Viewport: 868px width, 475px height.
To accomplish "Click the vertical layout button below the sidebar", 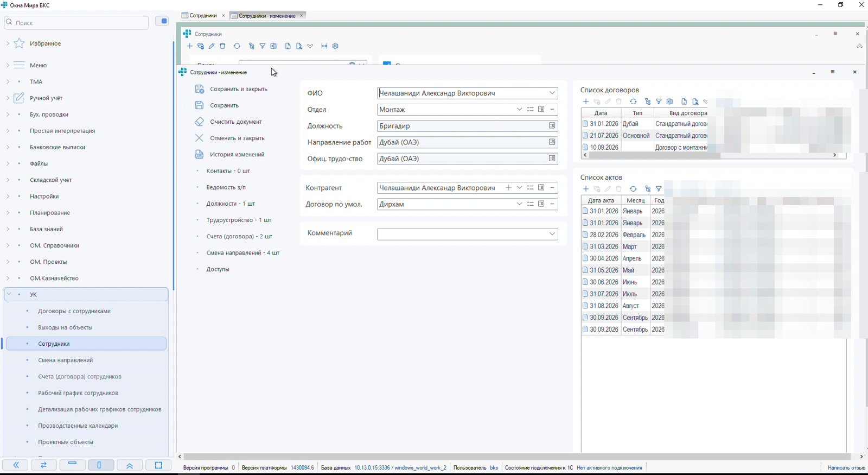I will pyautogui.click(x=101, y=465).
